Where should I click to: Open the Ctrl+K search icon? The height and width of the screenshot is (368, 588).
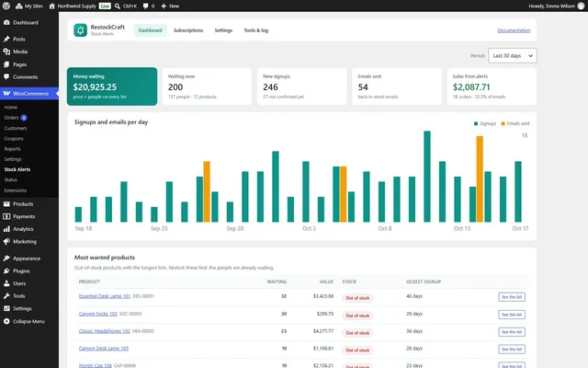118,6
